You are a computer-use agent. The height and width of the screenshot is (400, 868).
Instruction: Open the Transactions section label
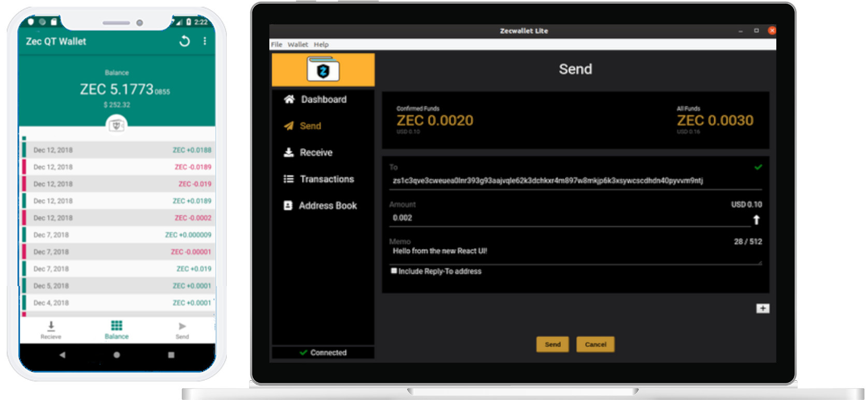(x=327, y=179)
